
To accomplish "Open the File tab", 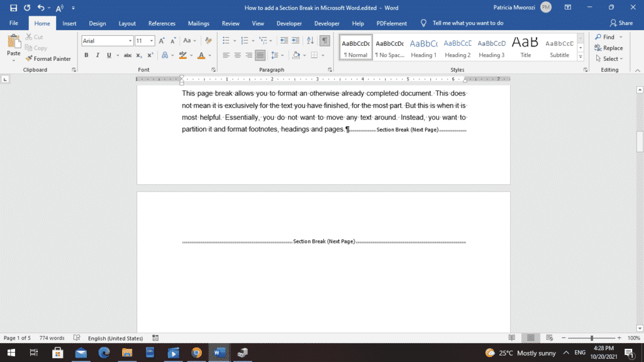I will pyautogui.click(x=14, y=23).
